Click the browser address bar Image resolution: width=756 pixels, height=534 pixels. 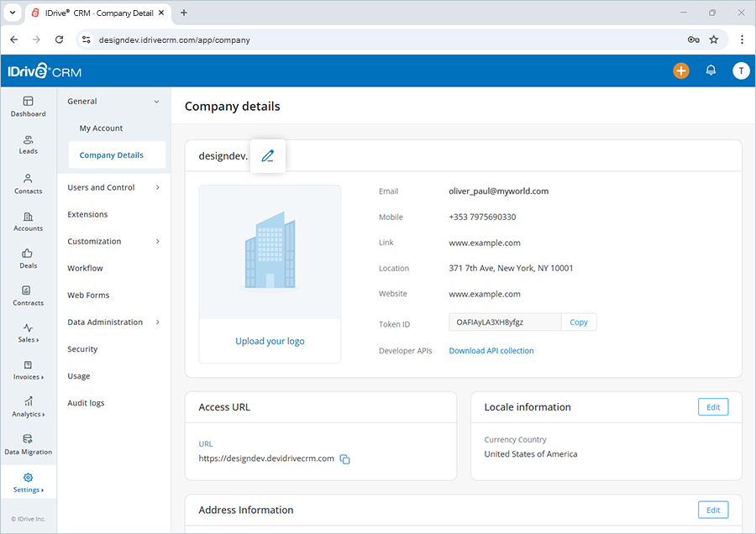(252, 39)
